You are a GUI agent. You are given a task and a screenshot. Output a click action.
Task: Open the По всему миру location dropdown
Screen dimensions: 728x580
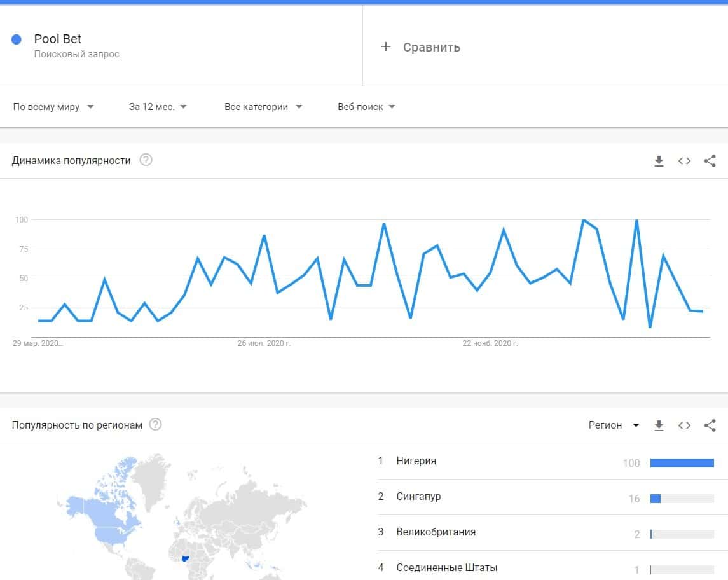(x=53, y=107)
